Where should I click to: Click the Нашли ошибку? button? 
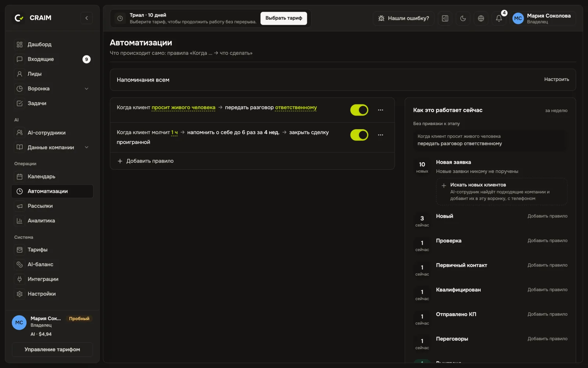pyautogui.click(x=404, y=18)
